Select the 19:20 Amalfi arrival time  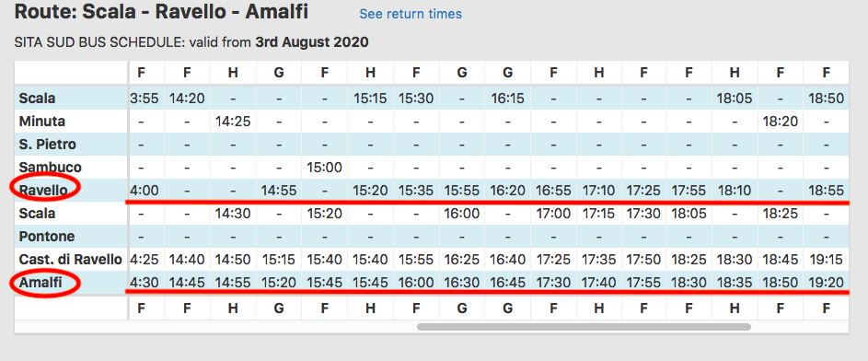click(826, 284)
